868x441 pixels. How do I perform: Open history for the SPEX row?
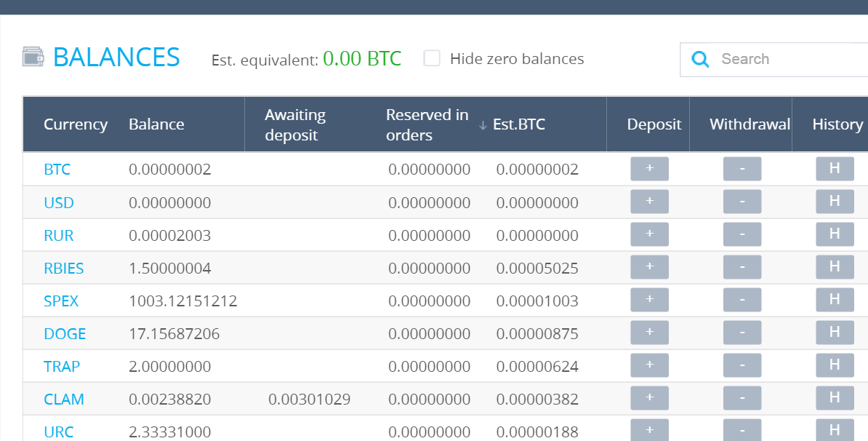[x=835, y=300]
